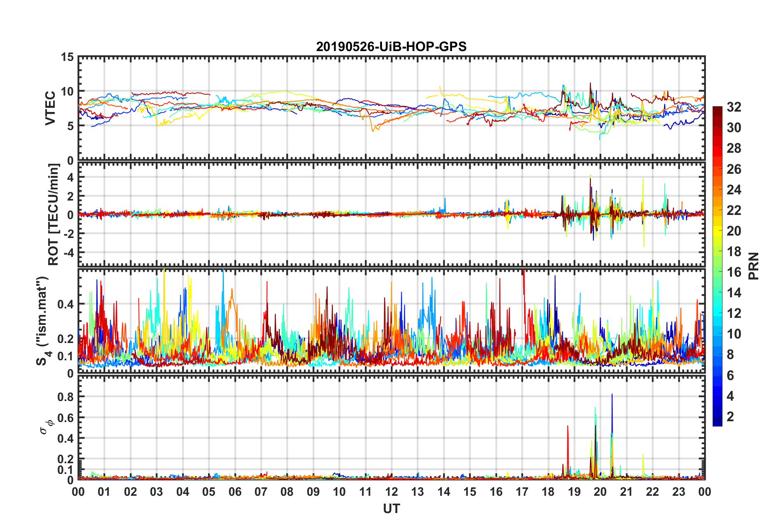This screenshot has height=532, width=783.
Task: Select the PRN colorbar label
Action: (753, 266)
